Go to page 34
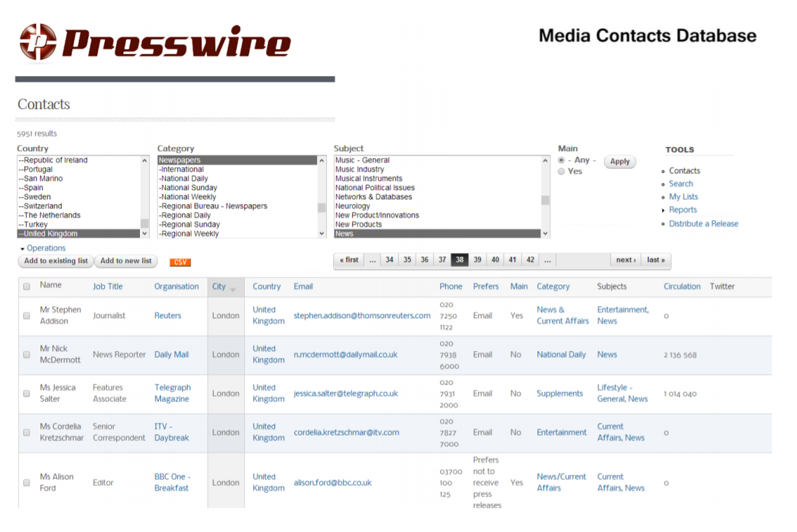797x532 pixels. (x=389, y=260)
